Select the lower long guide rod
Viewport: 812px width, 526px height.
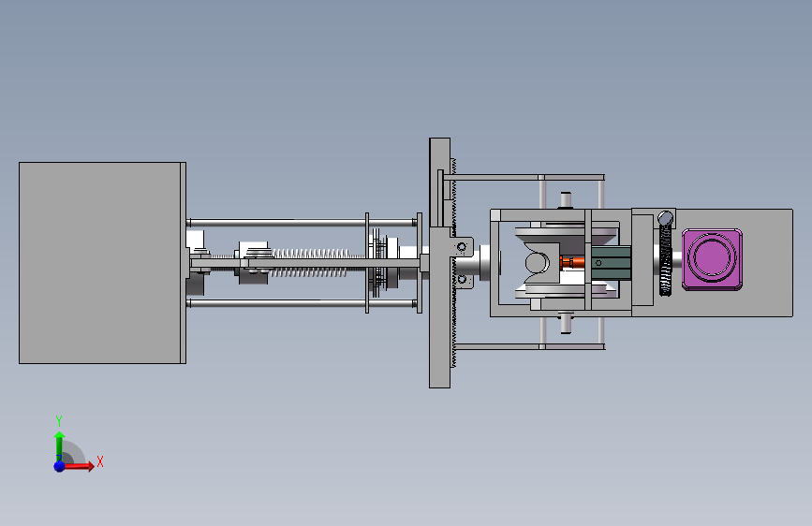tap(303, 303)
